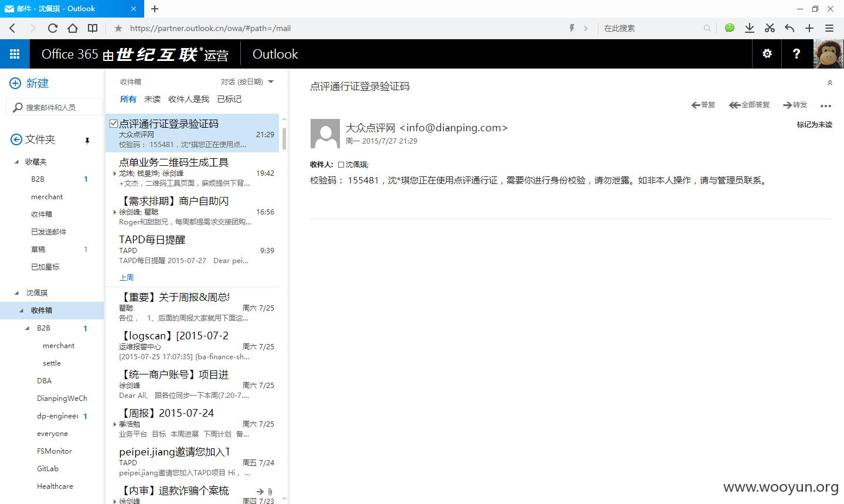This screenshot has height=504, width=844.
Task: Click the message list scrollbar thumb
Action: [x=284, y=139]
